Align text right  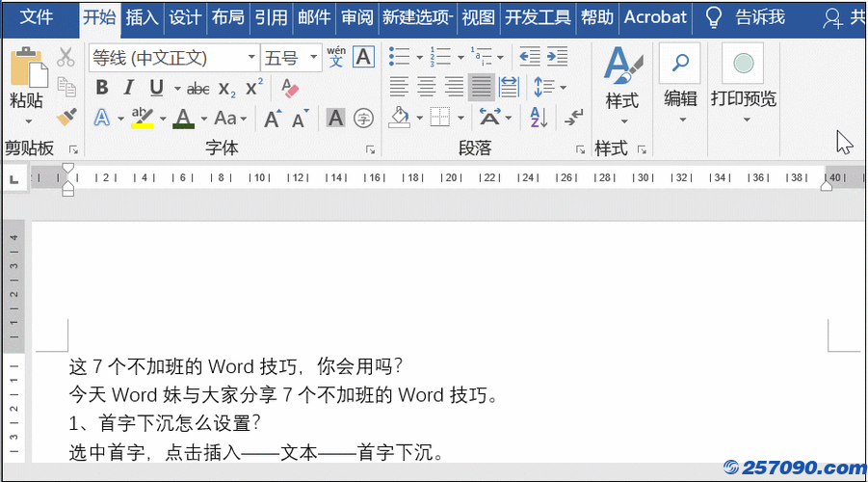(454, 87)
